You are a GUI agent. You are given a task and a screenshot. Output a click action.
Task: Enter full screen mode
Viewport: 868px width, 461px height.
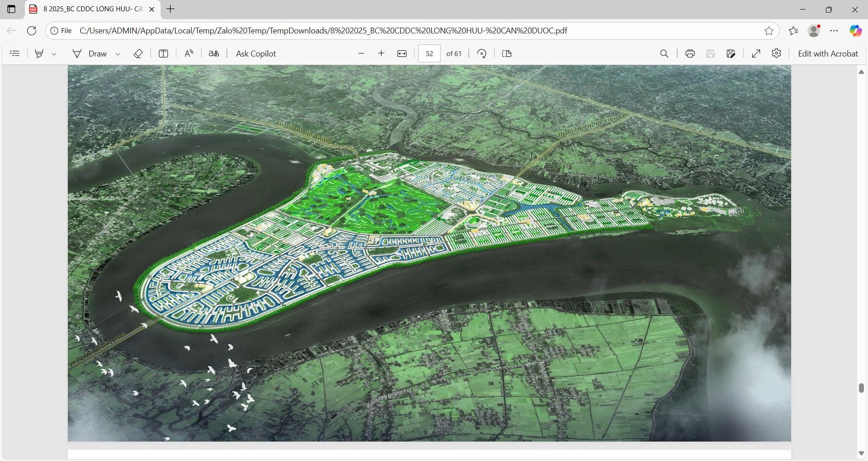tap(756, 54)
